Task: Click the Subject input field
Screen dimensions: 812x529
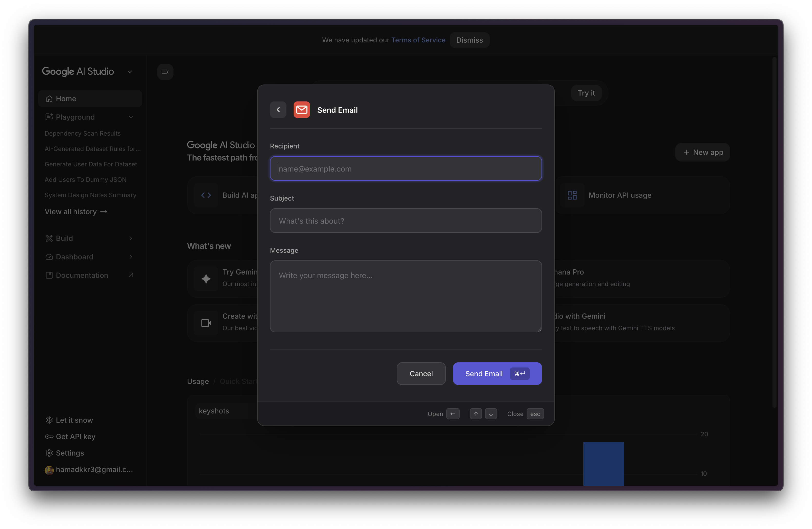Action: click(406, 221)
